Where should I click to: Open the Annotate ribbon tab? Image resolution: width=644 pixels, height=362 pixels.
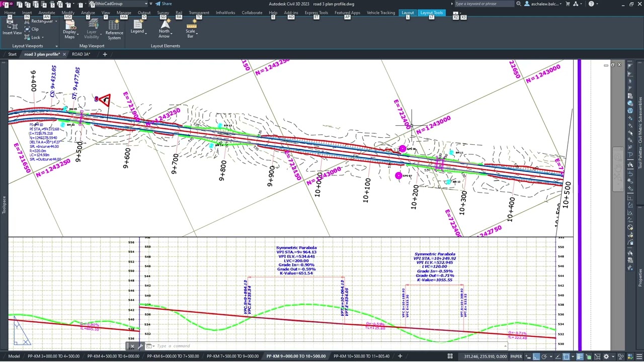(47, 13)
